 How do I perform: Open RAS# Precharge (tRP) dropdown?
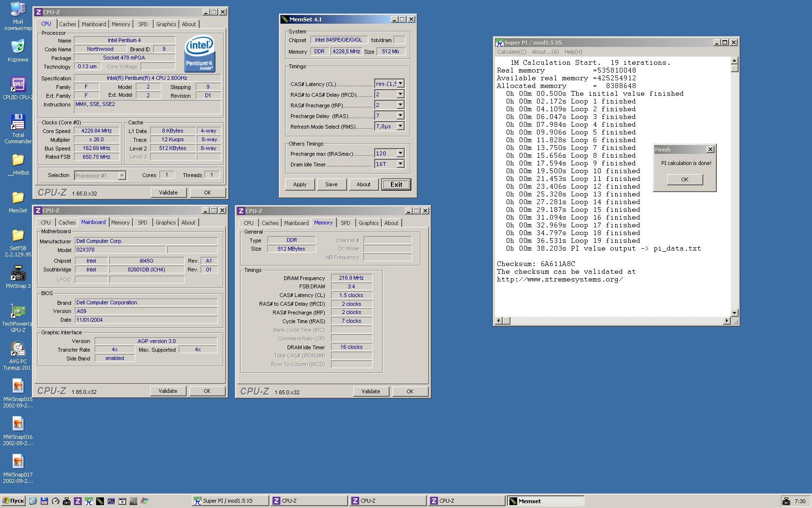click(400, 105)
